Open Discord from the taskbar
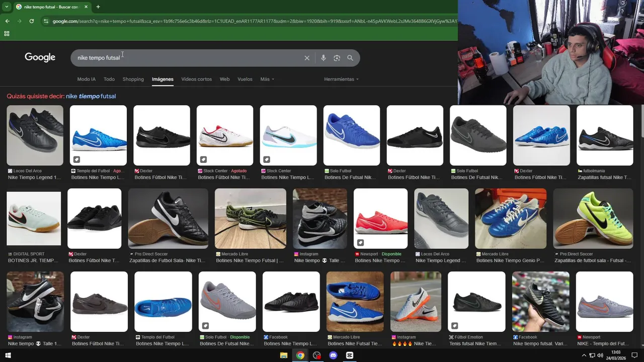 [333, 355]
